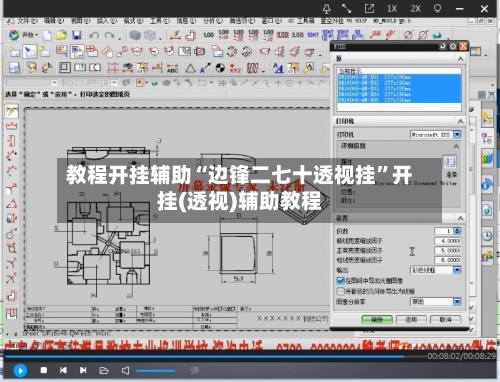Viewport: 500px width, 382px height.
Task: Toggle the checked export checkbox in print settings
Action: (x=340, y=281)
